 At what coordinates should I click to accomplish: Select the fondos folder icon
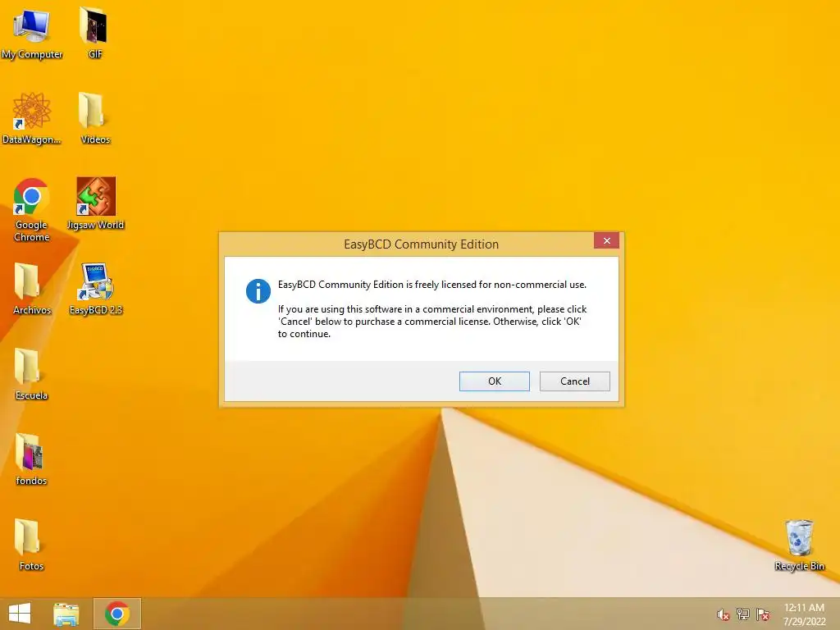coord(31,459)
